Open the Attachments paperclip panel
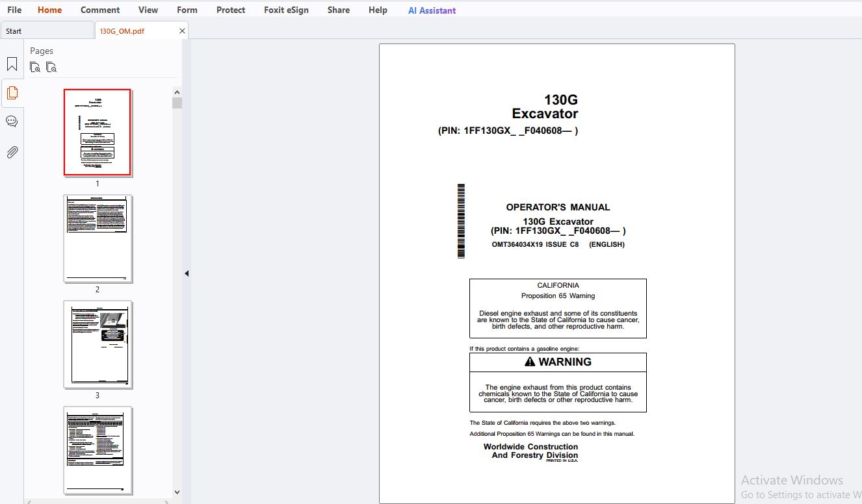The width and height of the screenshot is (862, 504). coord(12,152)
